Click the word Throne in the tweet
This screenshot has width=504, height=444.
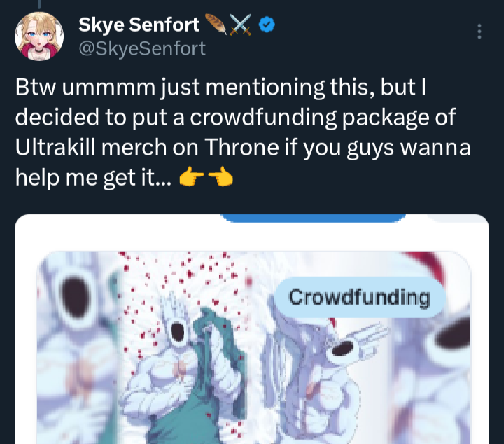241,147
